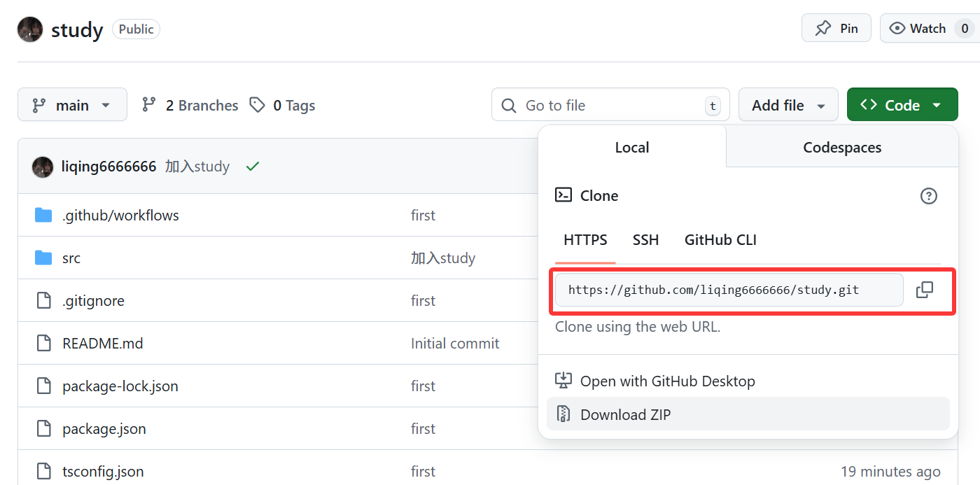Switch to the Codespaces tab
This screenshot has width=980, height=485.
tap(842, 148)
